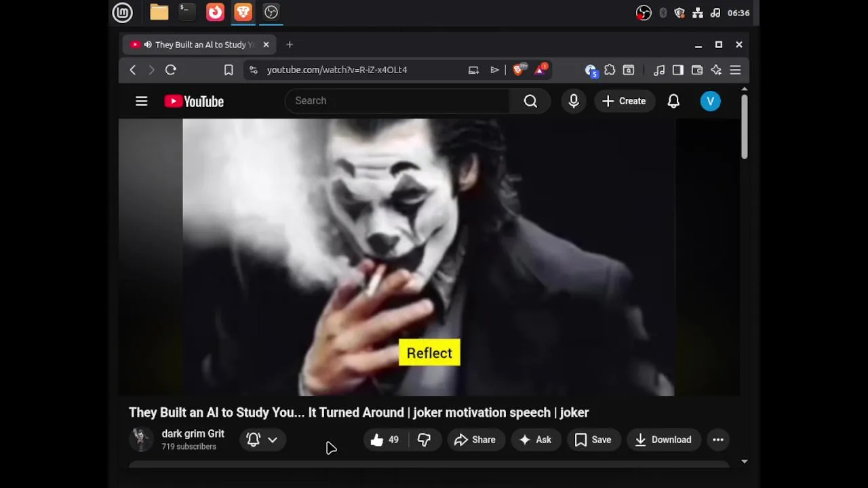Click the Share button
868x488 pixels.
475,440
